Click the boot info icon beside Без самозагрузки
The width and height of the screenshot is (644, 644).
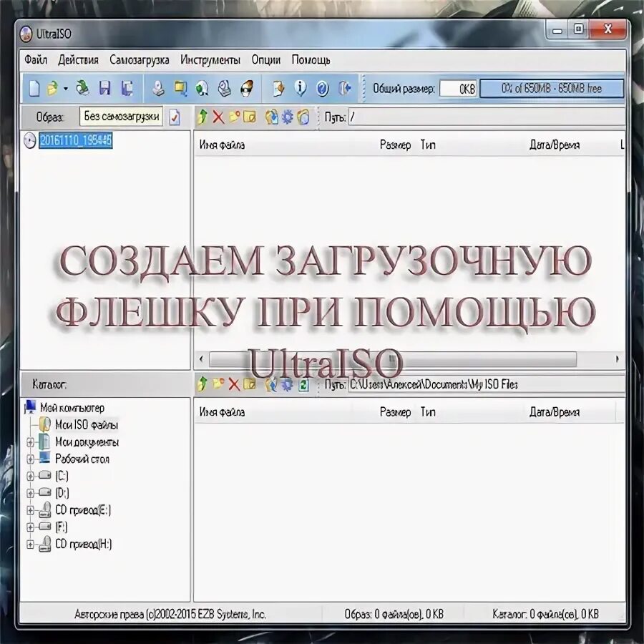tap(175, 117)
